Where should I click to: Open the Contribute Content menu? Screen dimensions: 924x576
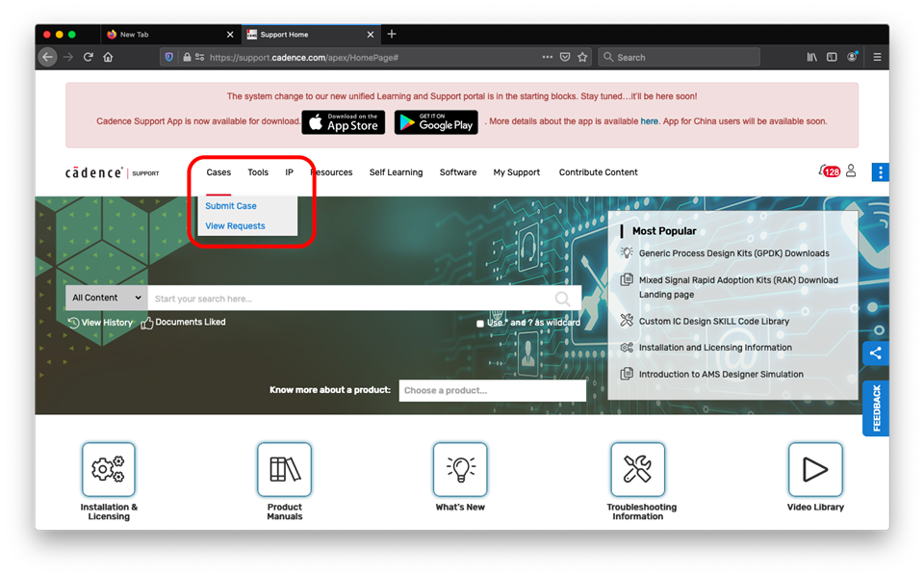(598, 172)
